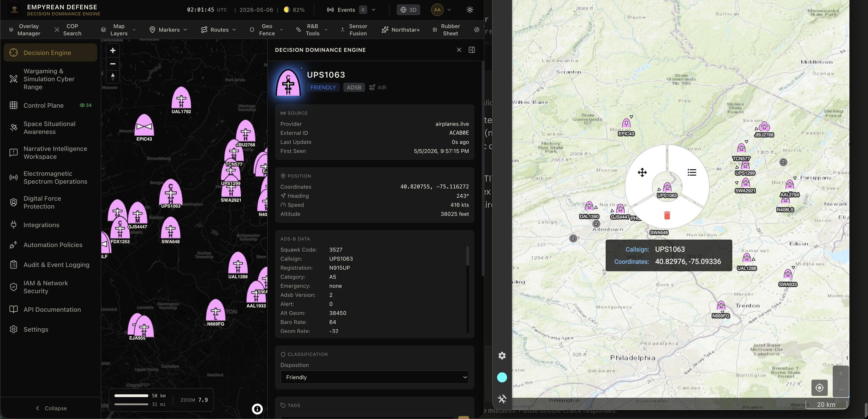This screenshot has height=419, width=868.
Task: Open Northstar+ assistant
Action: [x=401, y=30]
